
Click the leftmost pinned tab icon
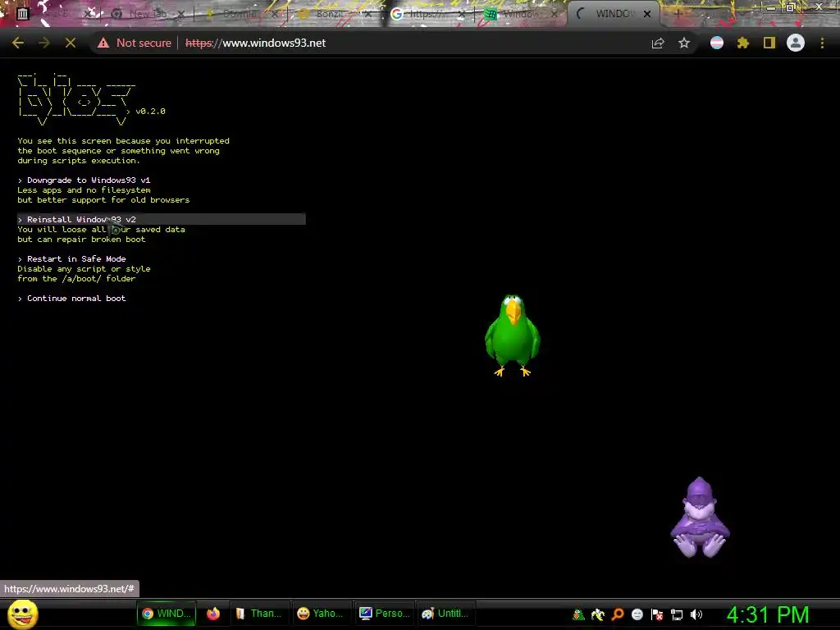22,14
